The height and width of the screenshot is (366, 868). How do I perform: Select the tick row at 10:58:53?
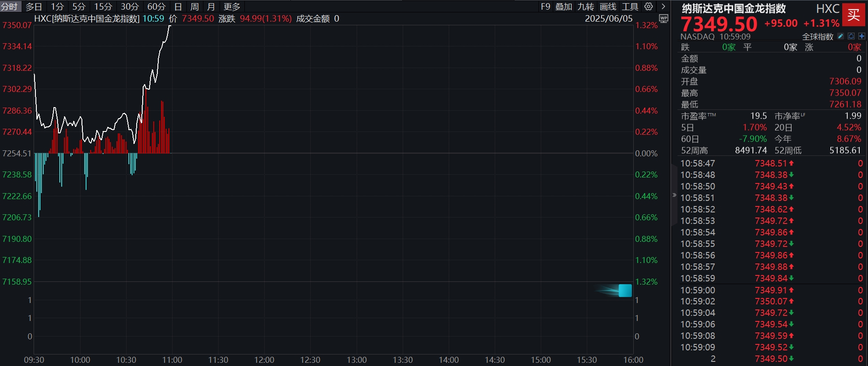tap(771, 221)
